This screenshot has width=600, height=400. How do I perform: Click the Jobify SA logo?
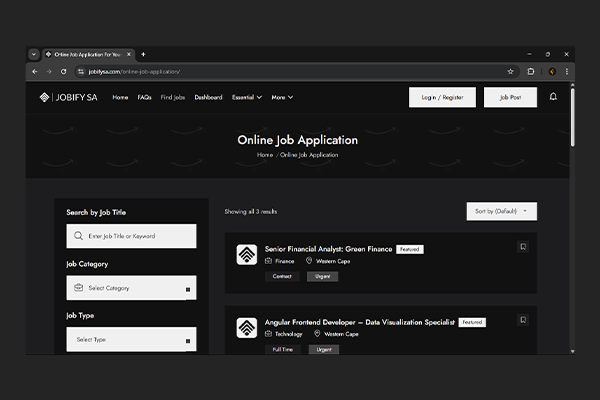pyautogui.click(x=68, y=97)
